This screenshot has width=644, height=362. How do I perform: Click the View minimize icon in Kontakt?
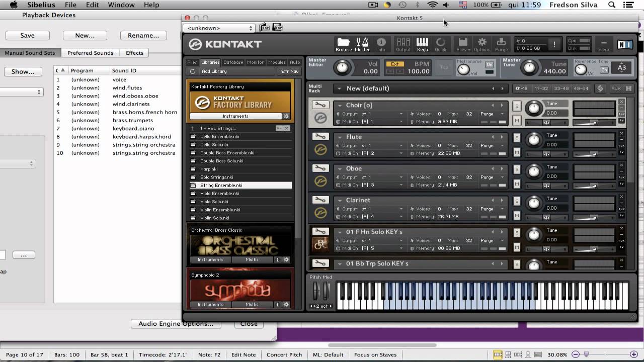(x=603, y=44)
